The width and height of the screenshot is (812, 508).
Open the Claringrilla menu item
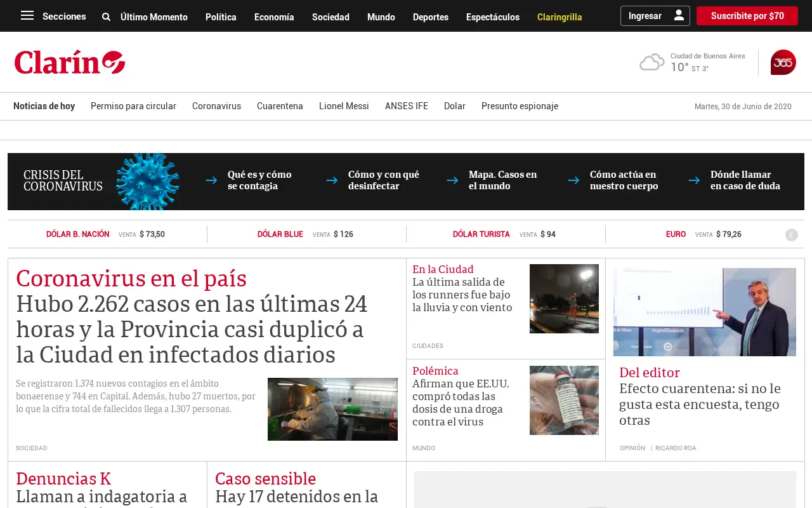pos(560,17)
